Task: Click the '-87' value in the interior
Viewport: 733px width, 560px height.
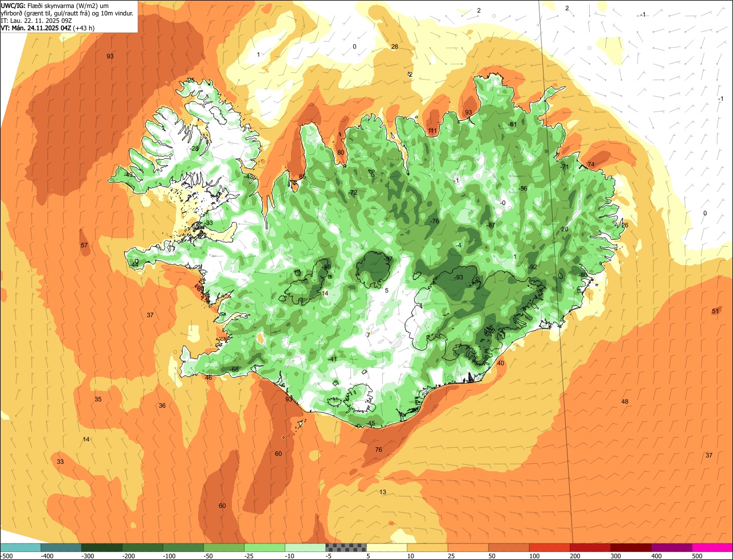Action: tap(490, 225)
